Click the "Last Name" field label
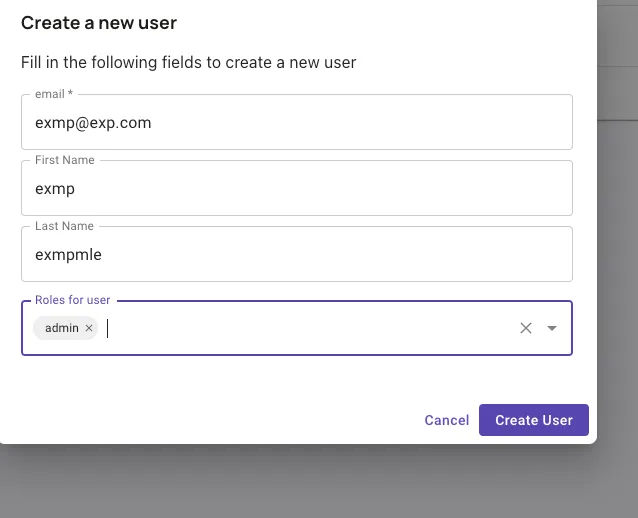 point(64,226)
